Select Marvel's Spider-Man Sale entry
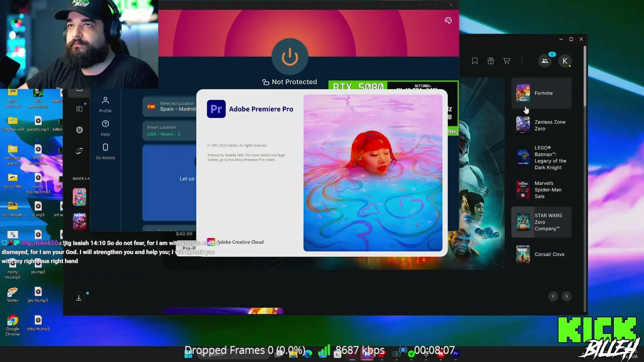 pos(542,190)
